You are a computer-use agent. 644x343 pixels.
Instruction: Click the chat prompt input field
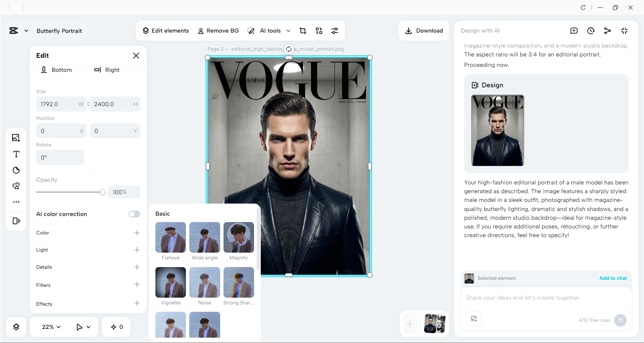(x=546, y=298)
